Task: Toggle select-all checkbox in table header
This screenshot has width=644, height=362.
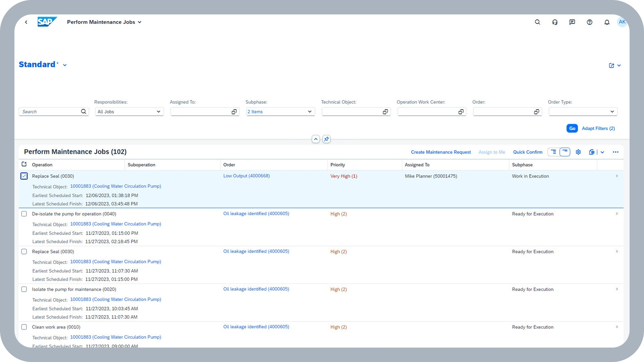Action: pos(24,164)
